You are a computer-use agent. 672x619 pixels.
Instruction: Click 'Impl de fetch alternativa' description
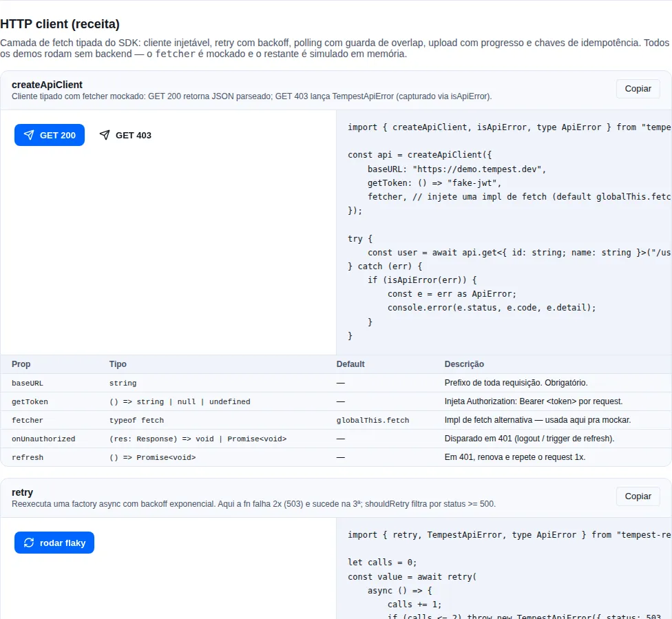(538, 420)
